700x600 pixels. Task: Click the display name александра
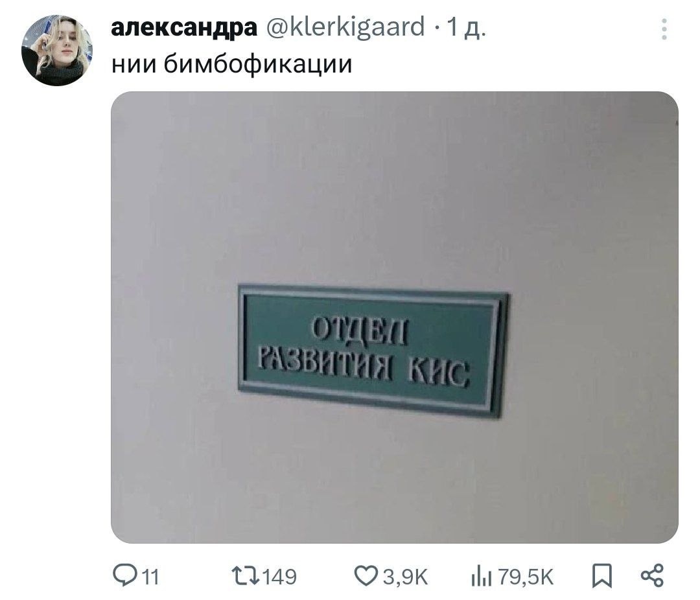(184, 27)
